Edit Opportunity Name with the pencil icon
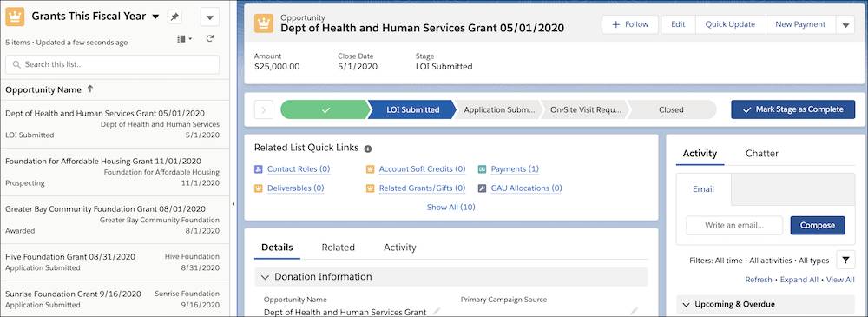The image size is (868, 317). (437, 311)
